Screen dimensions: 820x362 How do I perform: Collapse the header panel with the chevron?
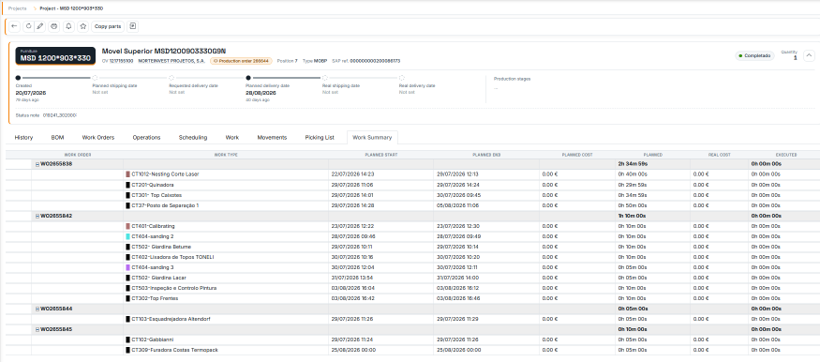[808, 55]
